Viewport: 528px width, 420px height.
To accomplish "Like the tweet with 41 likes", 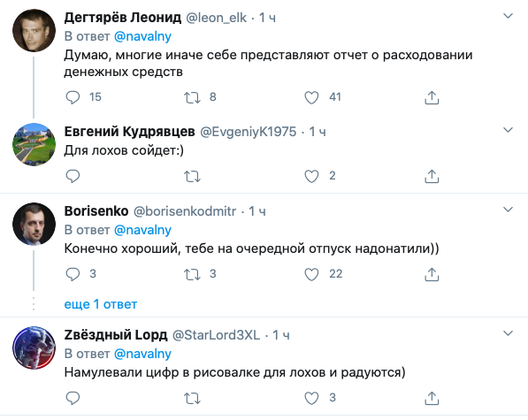I will [x=311, y=97].
